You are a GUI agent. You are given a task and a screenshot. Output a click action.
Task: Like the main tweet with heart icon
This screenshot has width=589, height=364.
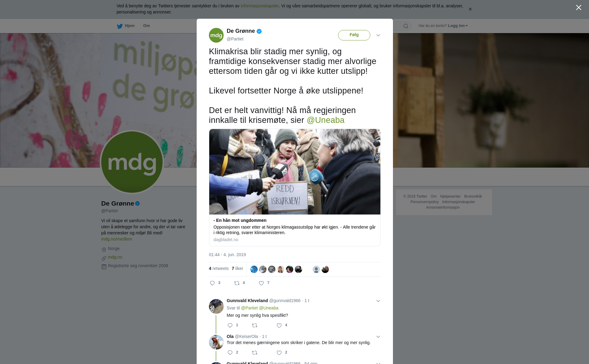[261, 283]
